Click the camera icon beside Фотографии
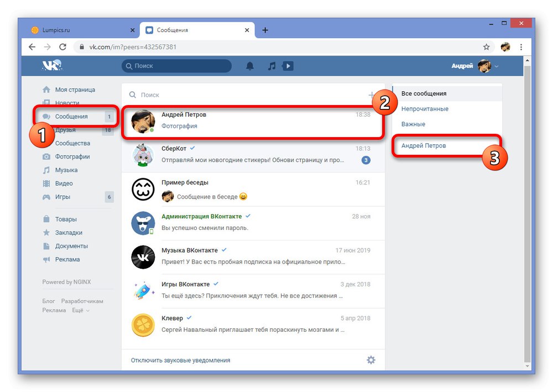553x392 pixels. [x=46, y=156]
